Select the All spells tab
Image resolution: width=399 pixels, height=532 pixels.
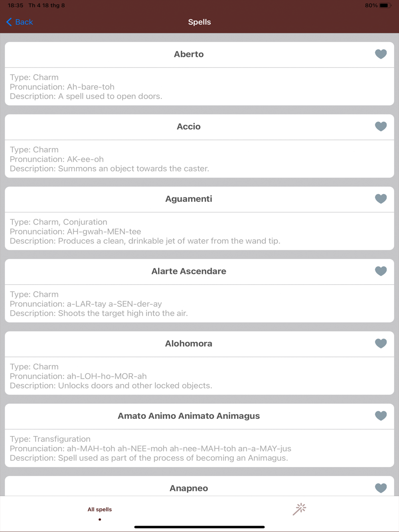coord(100,509)
